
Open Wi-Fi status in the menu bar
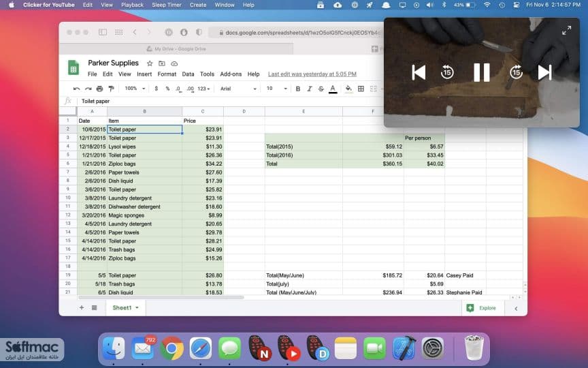click(487, 5)
